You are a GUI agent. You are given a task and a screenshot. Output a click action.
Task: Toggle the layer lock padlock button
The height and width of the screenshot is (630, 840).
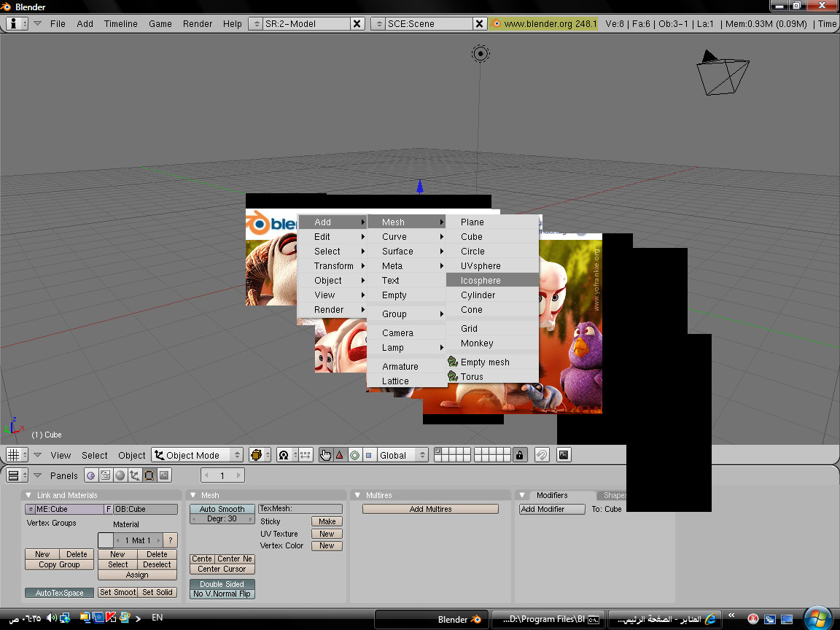519,455
